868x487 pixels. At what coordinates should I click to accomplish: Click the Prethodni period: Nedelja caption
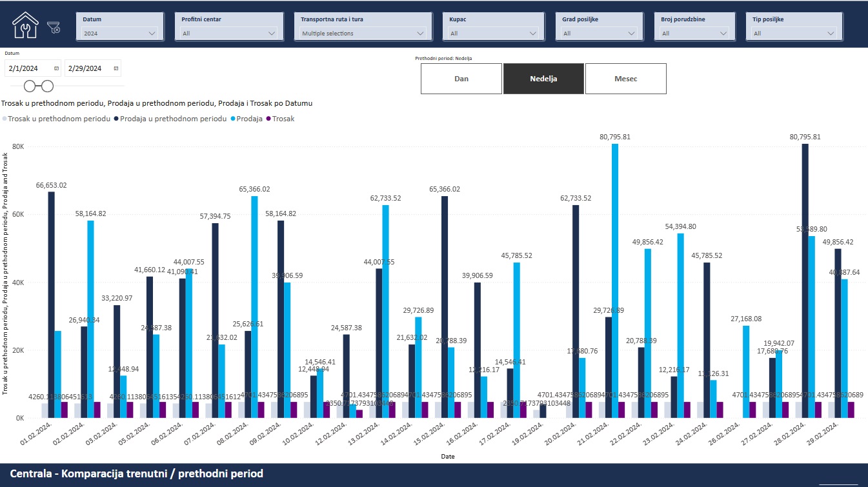click(x=443, y=58)
